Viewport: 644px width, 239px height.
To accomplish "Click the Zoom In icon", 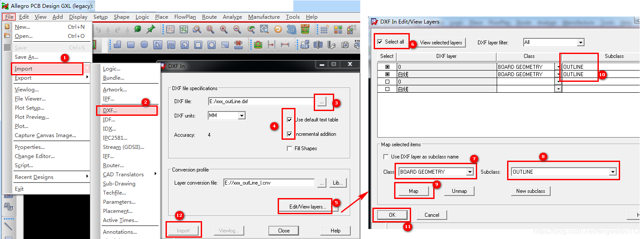I will [224, 29].
